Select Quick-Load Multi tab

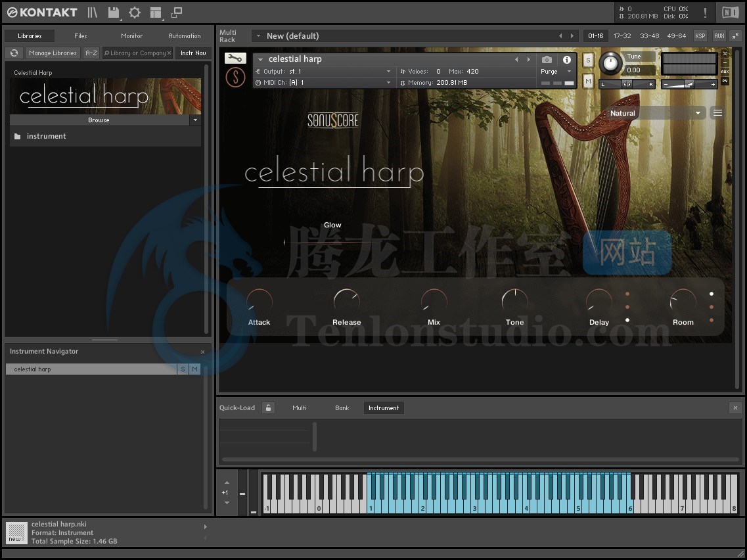pos(299,408)
